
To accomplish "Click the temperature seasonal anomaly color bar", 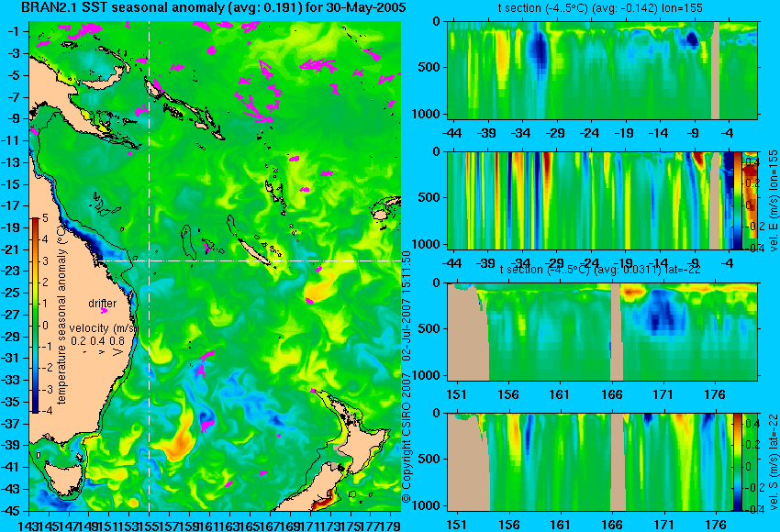I will click(x=36, y=316).
